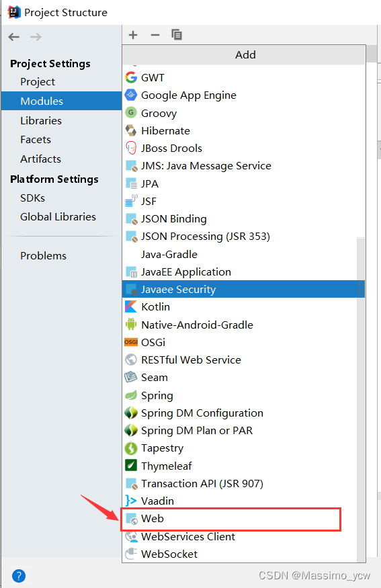
Task: Click the OSGi icon
Action: point(131,342)
